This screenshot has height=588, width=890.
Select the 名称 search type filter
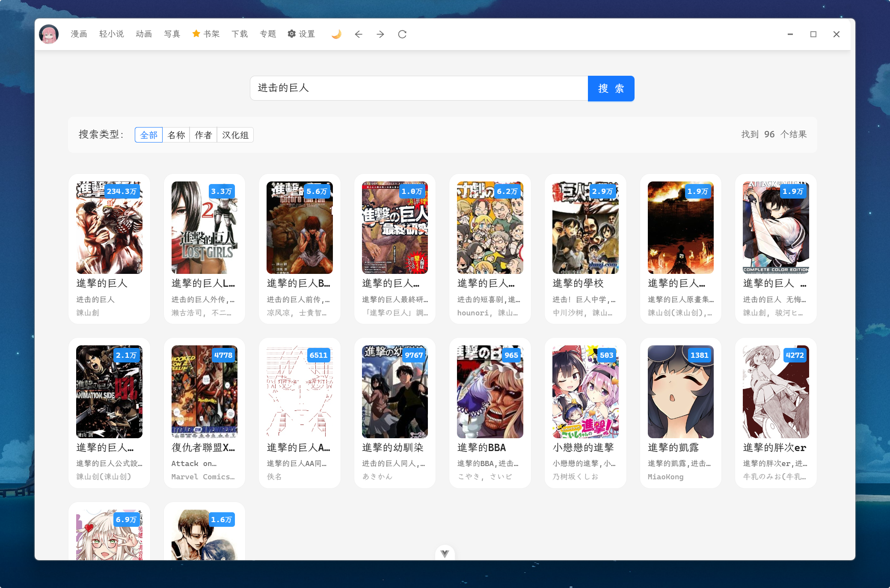pyautogui.click(x=176, y=135)
